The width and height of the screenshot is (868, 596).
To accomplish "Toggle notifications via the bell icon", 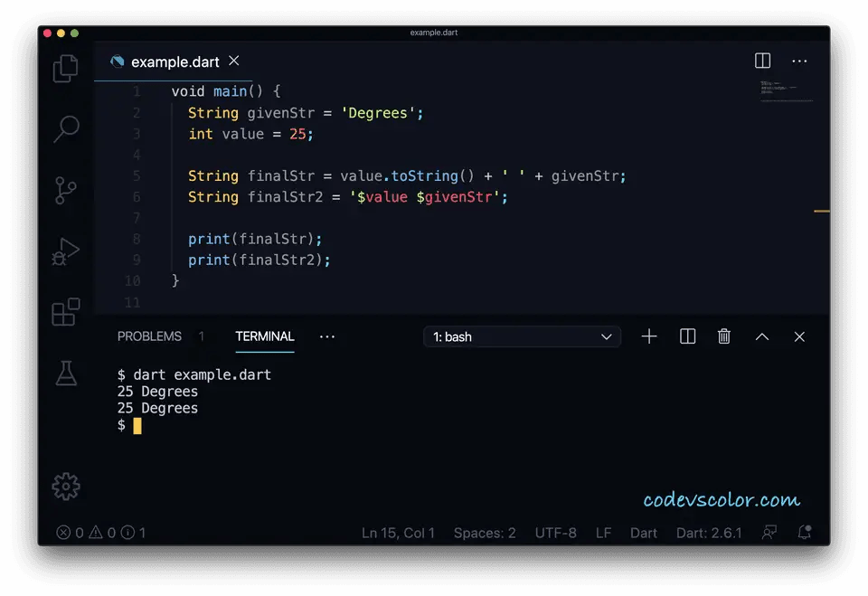I will tap(805, 533).
